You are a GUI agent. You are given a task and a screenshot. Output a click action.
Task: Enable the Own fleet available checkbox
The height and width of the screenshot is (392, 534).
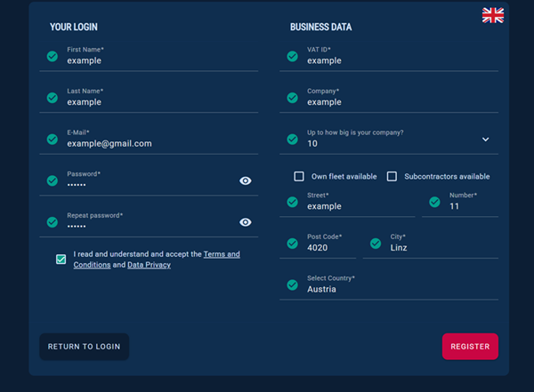[x=299, y=176]
